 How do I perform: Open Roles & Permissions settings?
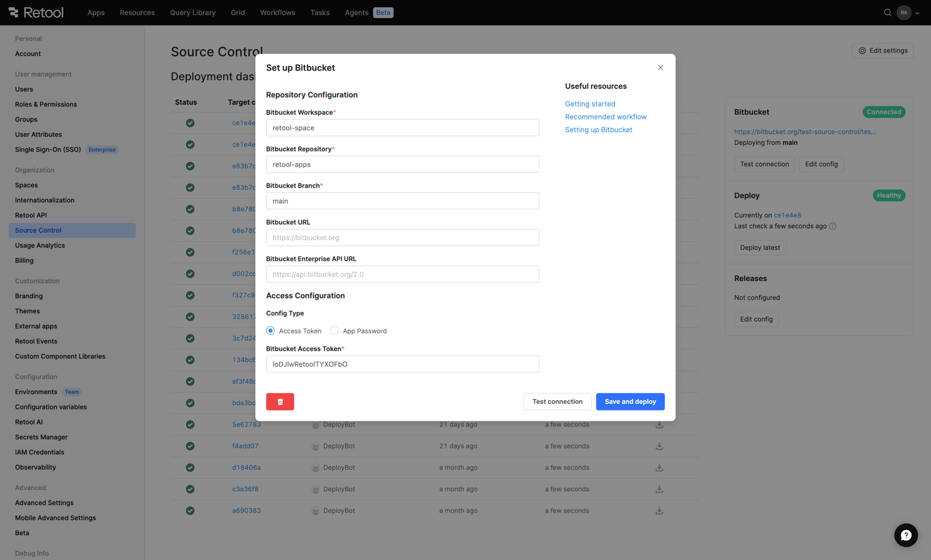[x=46, y=104]
